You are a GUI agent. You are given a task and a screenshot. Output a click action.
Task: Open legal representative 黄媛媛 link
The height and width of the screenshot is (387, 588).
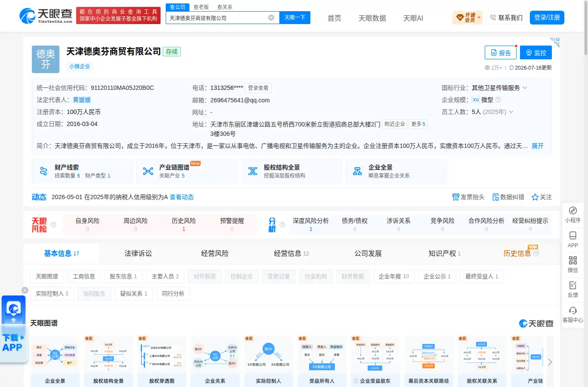point(82,100)
